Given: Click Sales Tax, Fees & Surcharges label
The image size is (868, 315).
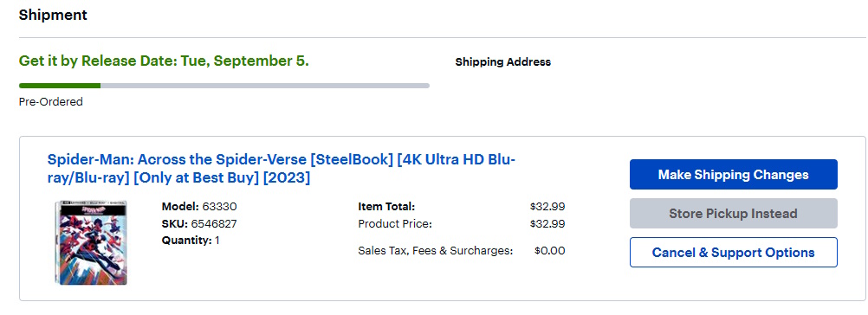Looking at the screenshot, I should [x=436, y=251].
